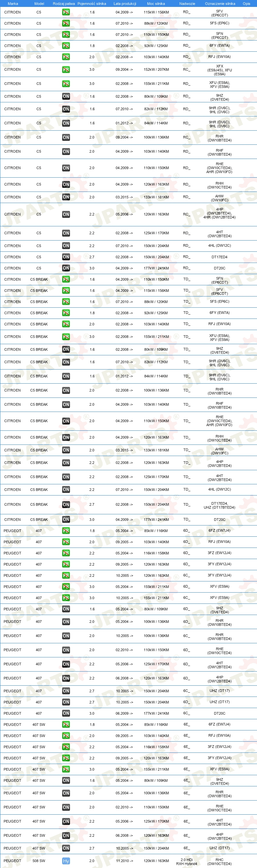
Task: Click the '05.2006 ->' date in Citroen C5 row
Action: (124, 214)
